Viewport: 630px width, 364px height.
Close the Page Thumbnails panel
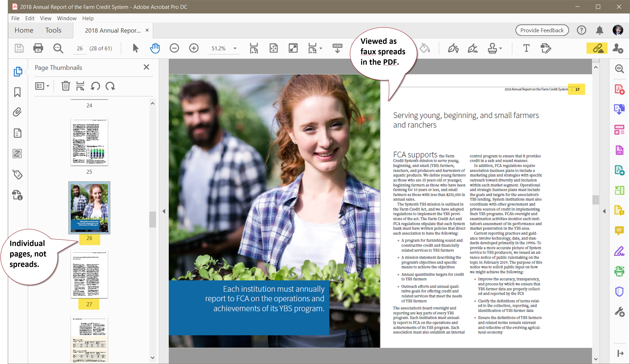146,67
